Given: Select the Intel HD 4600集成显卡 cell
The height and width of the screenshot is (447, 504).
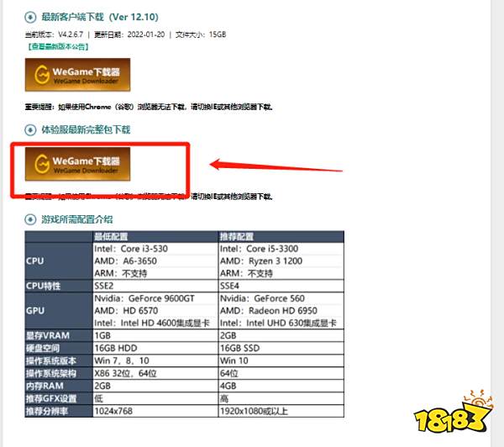Looking at the screenshot, I should (x=155, y=323).
